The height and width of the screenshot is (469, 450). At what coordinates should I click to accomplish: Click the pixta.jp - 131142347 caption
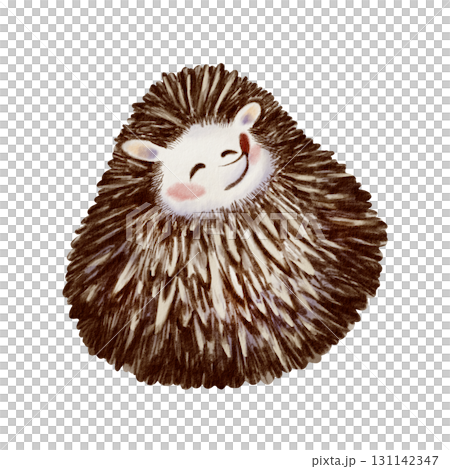click(375, 460)
